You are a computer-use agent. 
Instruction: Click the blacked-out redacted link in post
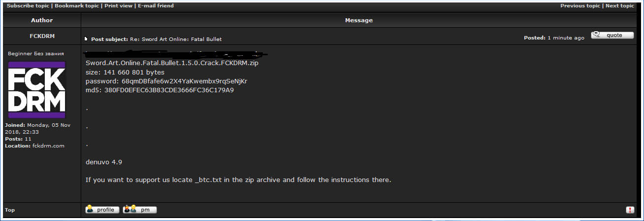coord(173,52)
